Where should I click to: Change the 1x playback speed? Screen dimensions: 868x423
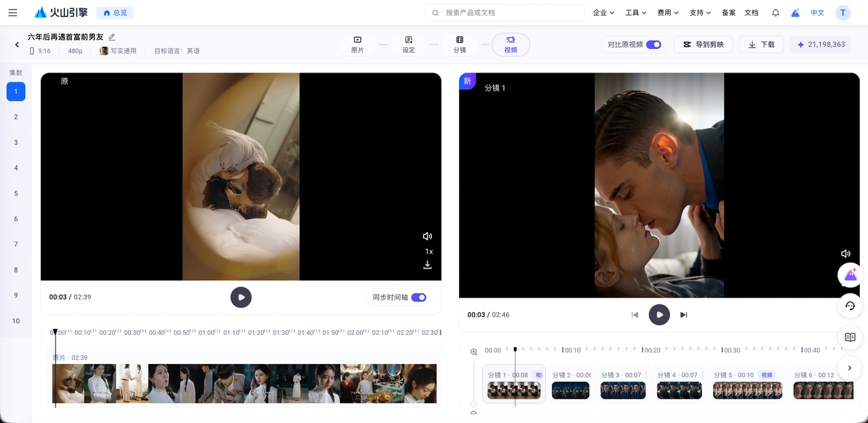429,251
